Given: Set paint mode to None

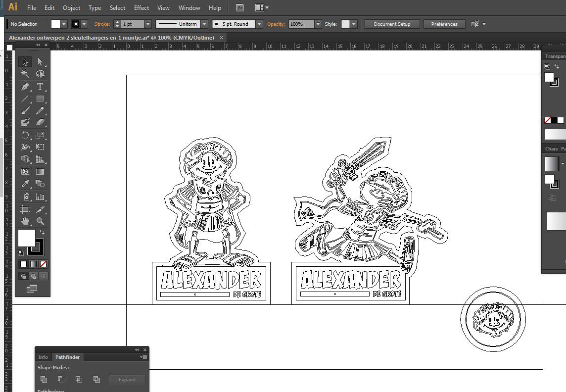Looking at the screenshot, I should pos(43,264).
